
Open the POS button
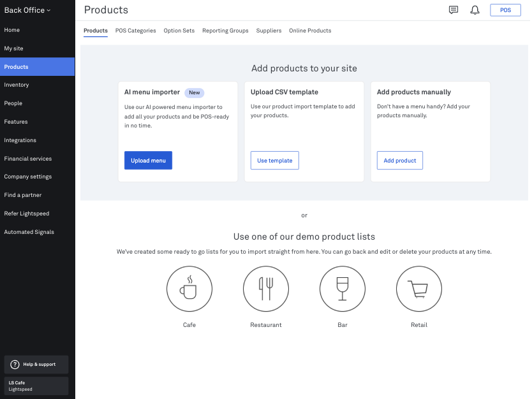(x=506, y=10)
